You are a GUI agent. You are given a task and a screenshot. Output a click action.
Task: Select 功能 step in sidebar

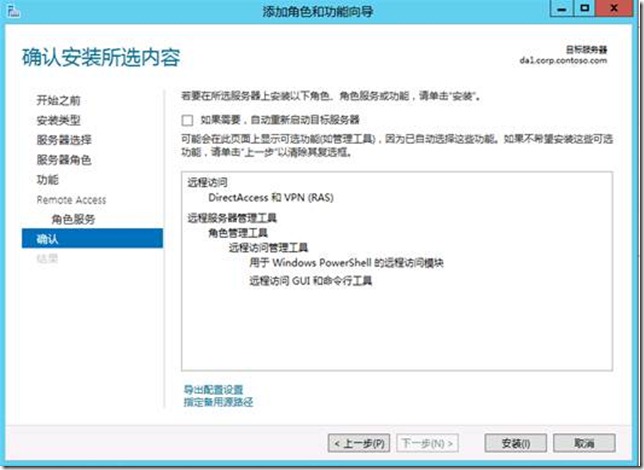tap(47, 180)
